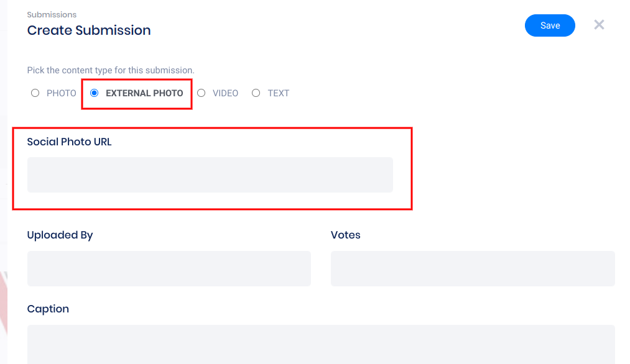Select the PHOTO radio button
This screenshot has height=364, width=630.
35,93
